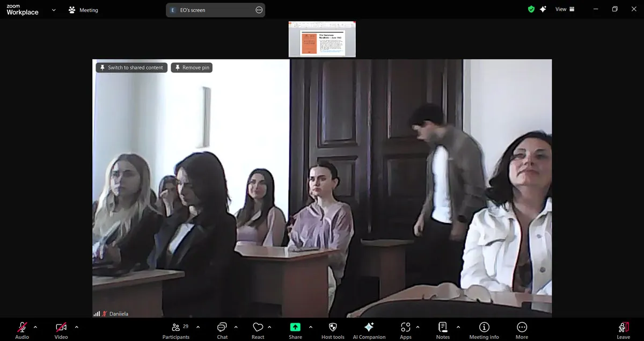Open the Participants panel
Viewport: 644px width, 341px height.
tap(176, 328)
